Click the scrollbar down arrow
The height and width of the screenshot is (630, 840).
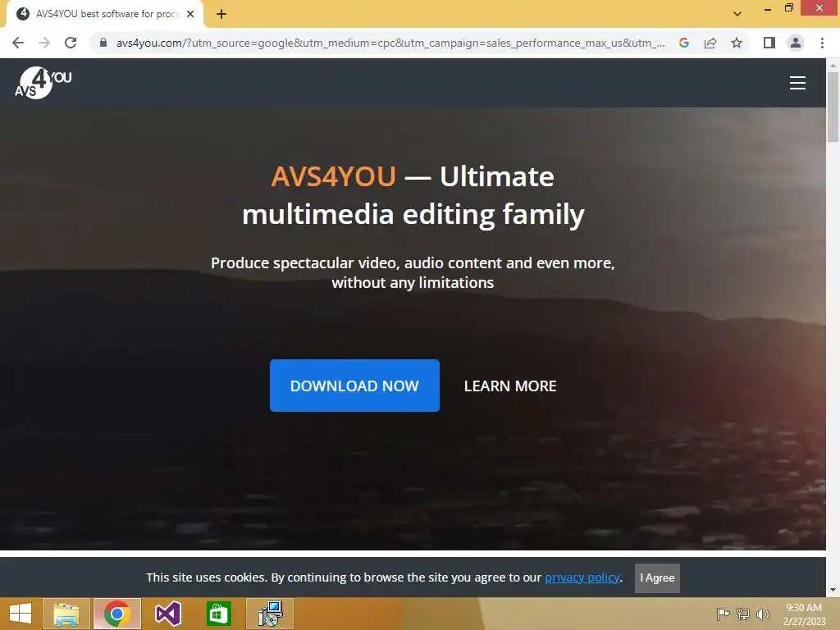click(x=833, y=591)
